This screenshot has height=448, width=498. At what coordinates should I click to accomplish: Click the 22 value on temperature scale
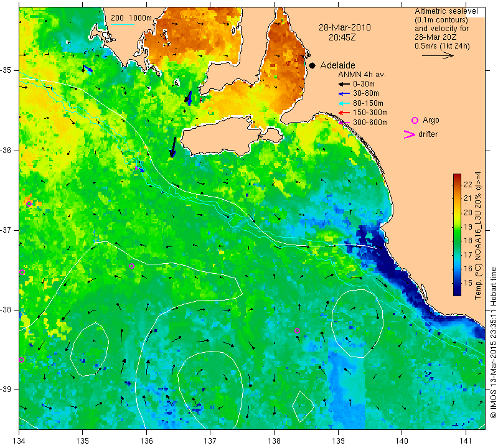coord(468,184)
